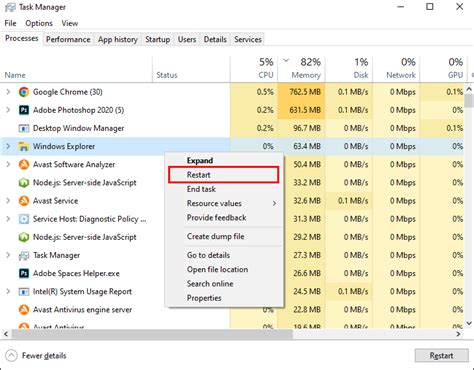This screenshot has height=370, width=474.
Task: Click the Fewer details arrow icon
Action: click(11, 356)
